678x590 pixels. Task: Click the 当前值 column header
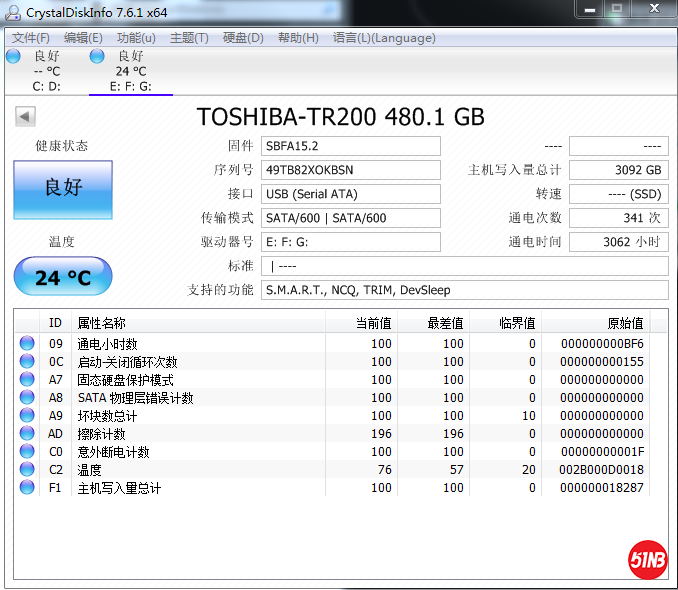(361, 323)
